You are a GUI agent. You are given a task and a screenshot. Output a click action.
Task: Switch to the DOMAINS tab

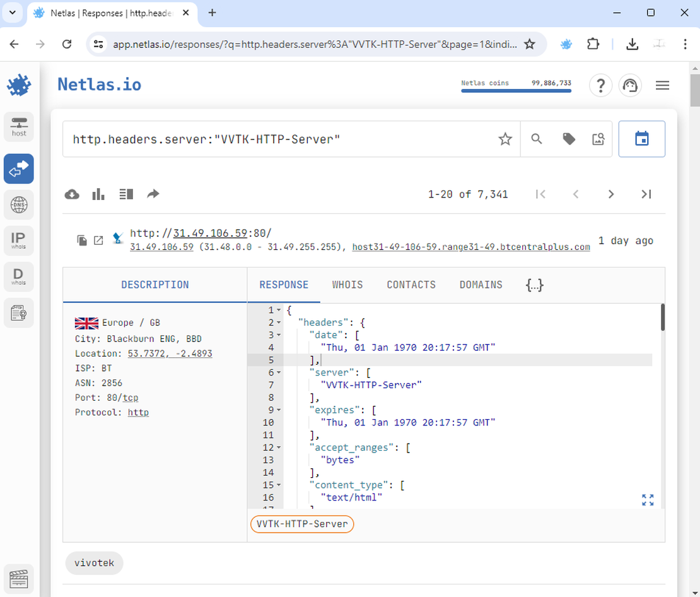[481, 285]
